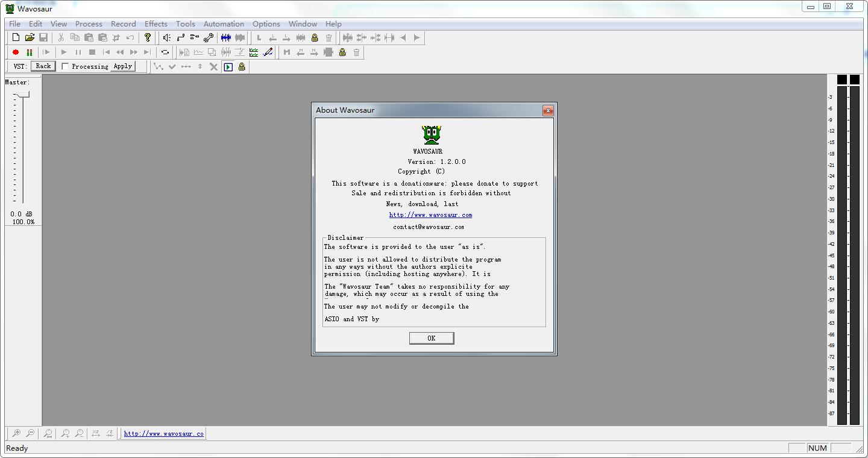Open the Options menu
Image resolution: width=868 pixels, height=458 pixels.
pyautogui.click(x=266, y=24)
